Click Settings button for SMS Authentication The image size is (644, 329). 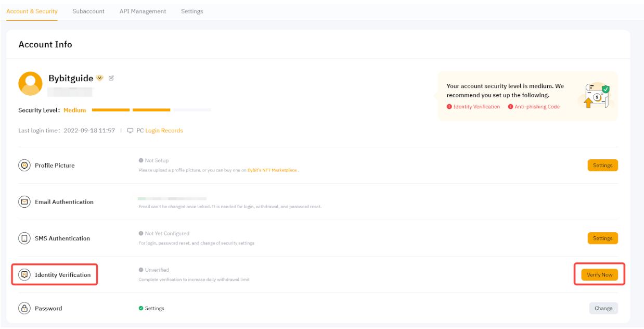[602, 238]
